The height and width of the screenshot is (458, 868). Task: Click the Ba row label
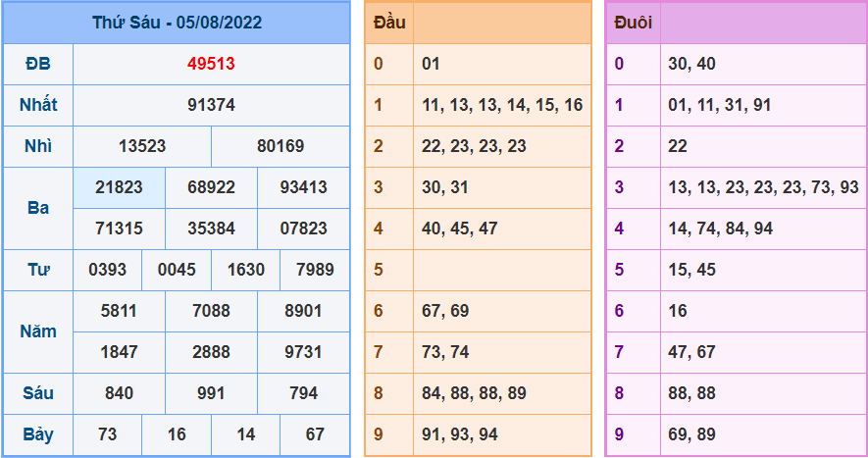click(38, 208)
